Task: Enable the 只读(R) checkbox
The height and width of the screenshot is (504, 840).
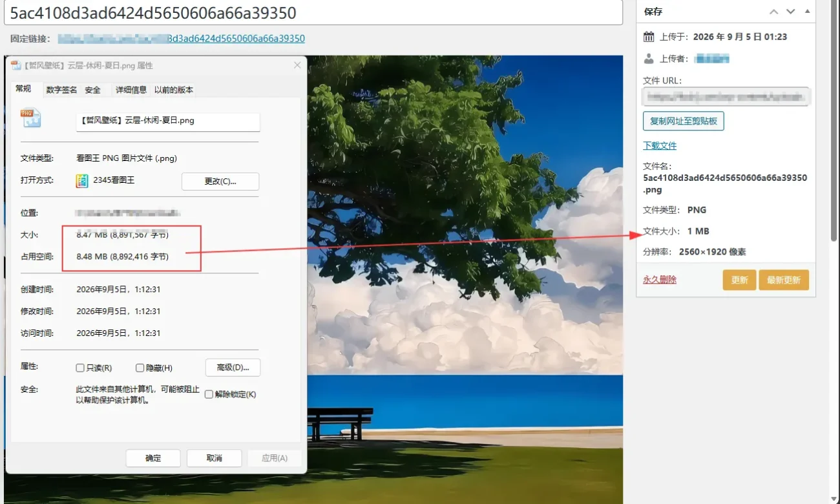Action: tap(81, 368)
